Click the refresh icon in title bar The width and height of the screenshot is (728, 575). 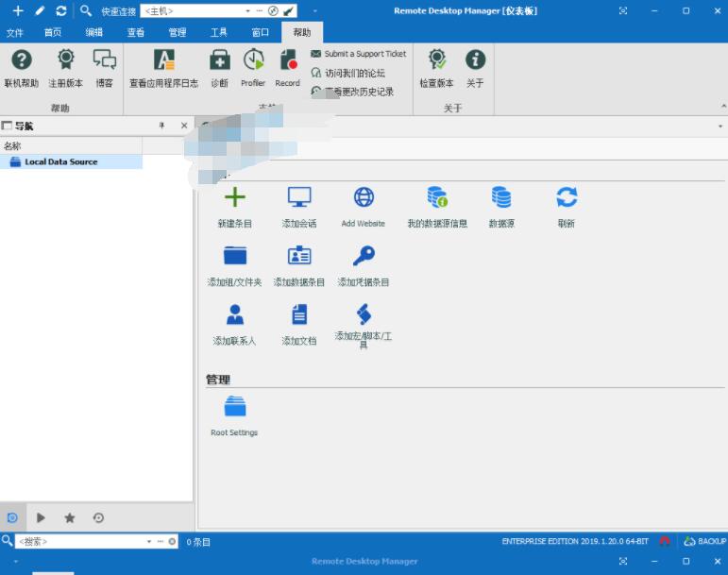(x=60, y=10)
